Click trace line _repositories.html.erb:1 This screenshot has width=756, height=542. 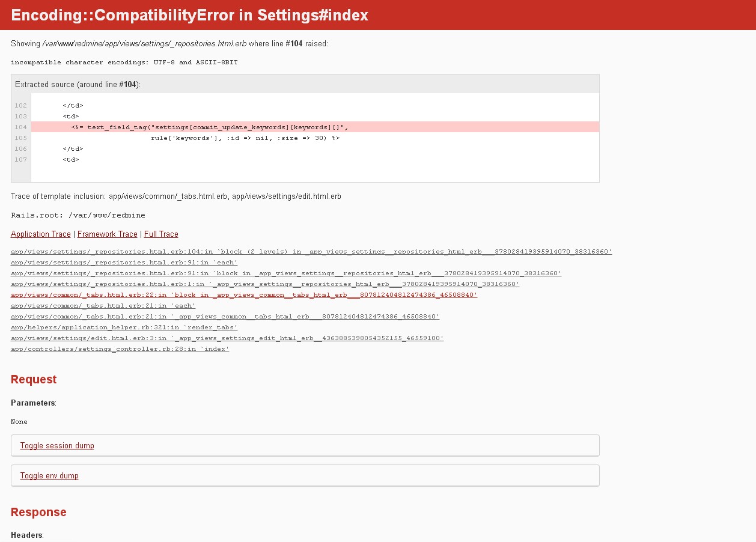(265, 284)
